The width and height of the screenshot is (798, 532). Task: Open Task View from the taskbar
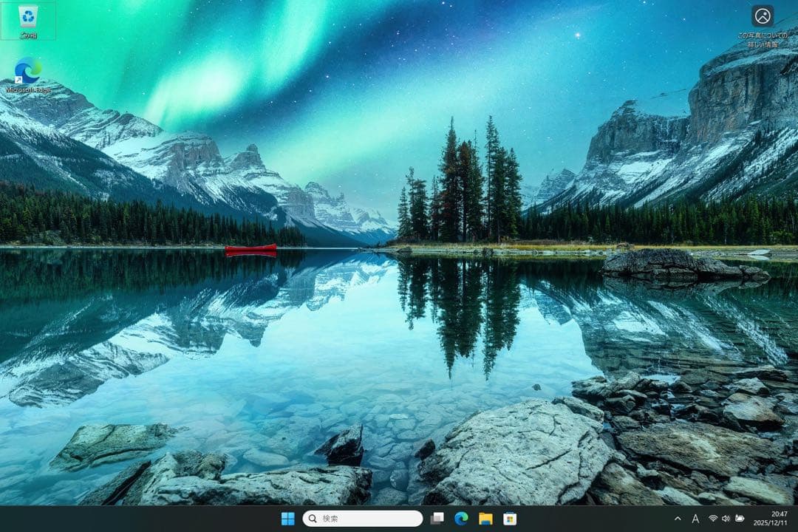437,519
